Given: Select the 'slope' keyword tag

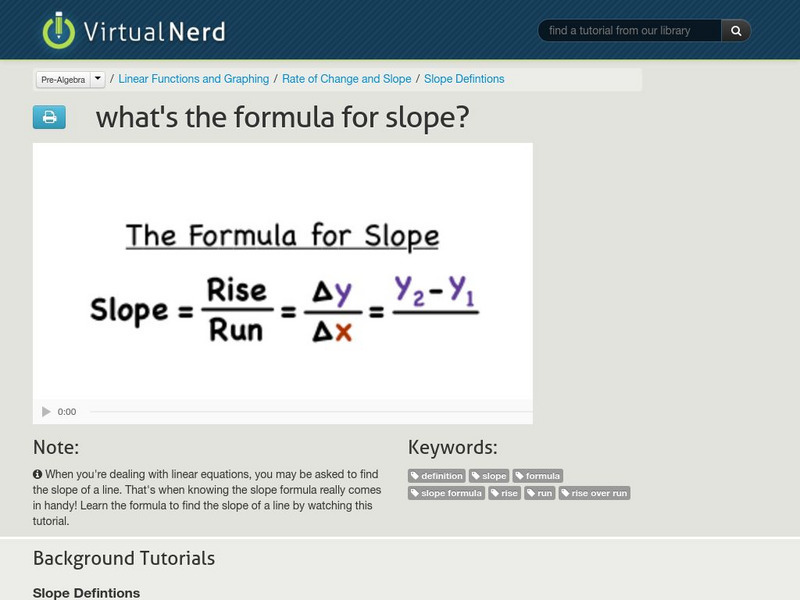Looking at the screenshot, I should pyautogui.click(x=490, y=476).
